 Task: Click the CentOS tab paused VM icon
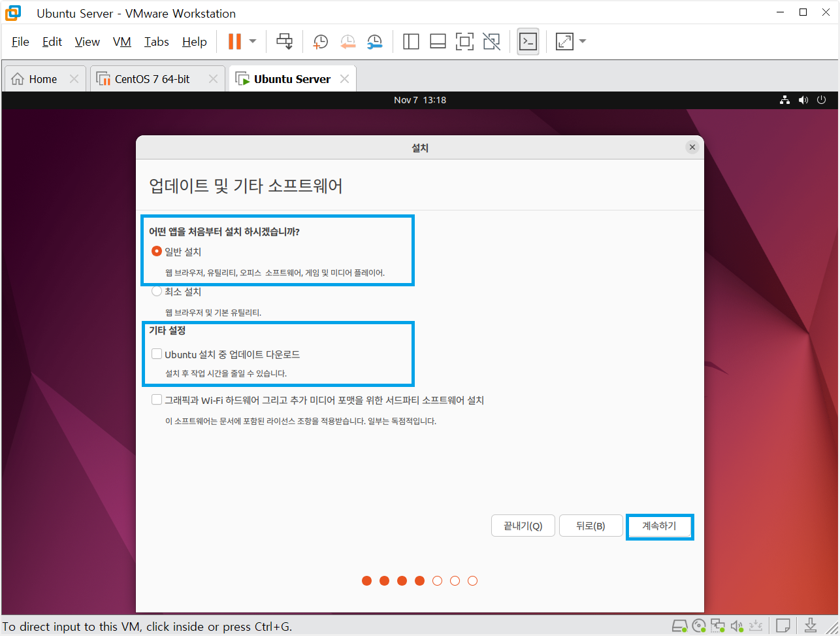[x=103, y=79]
